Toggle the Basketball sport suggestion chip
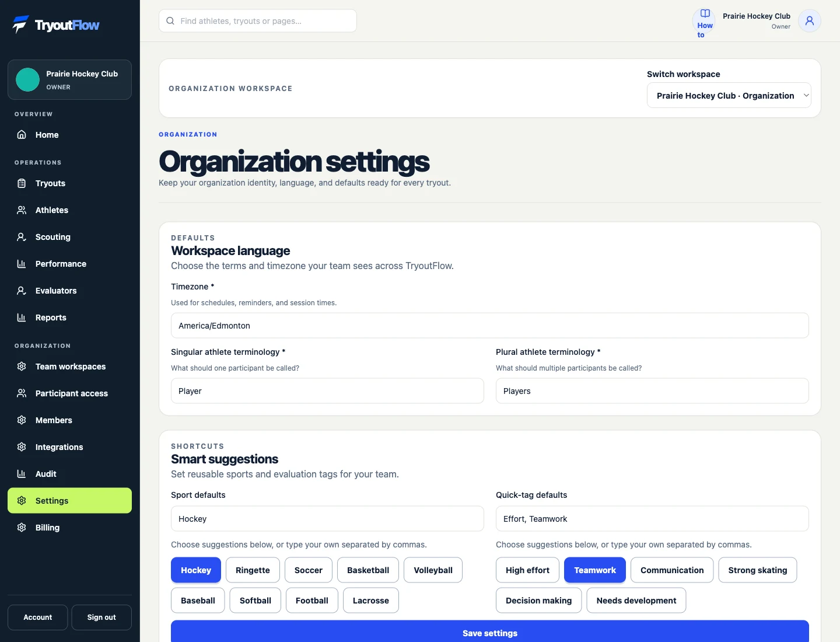 click(368, 570)
